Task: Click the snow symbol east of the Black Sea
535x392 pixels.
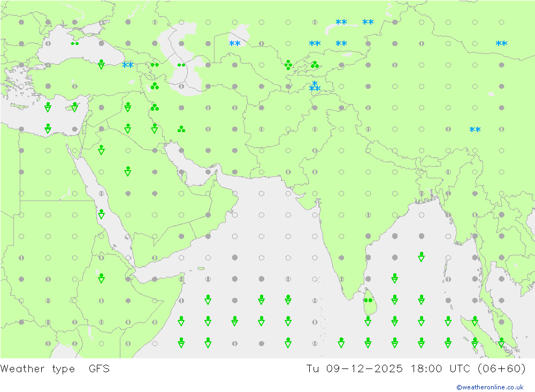Action: pyautogui.click(x=128, y=65)
